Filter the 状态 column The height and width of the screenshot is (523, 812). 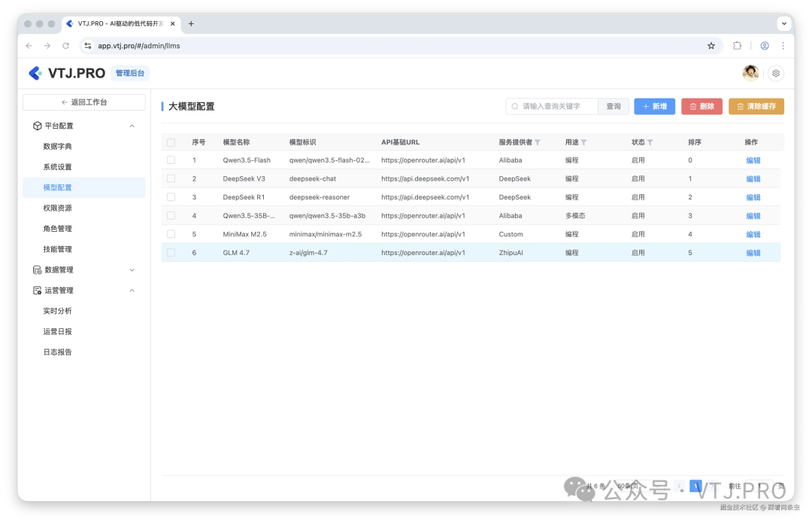point(650,142)
